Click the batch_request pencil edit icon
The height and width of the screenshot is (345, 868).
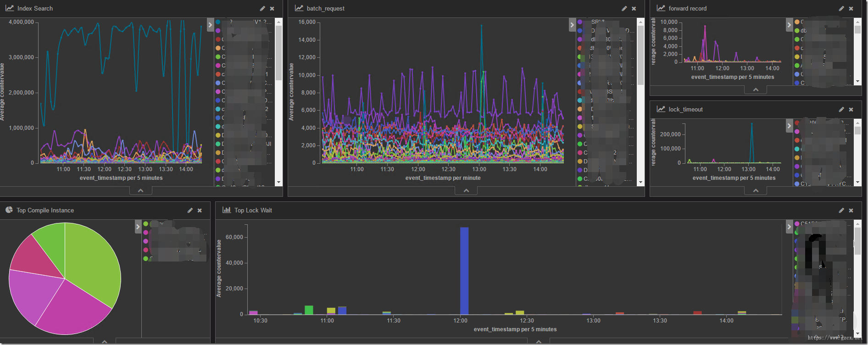click(x=624, y=9)
